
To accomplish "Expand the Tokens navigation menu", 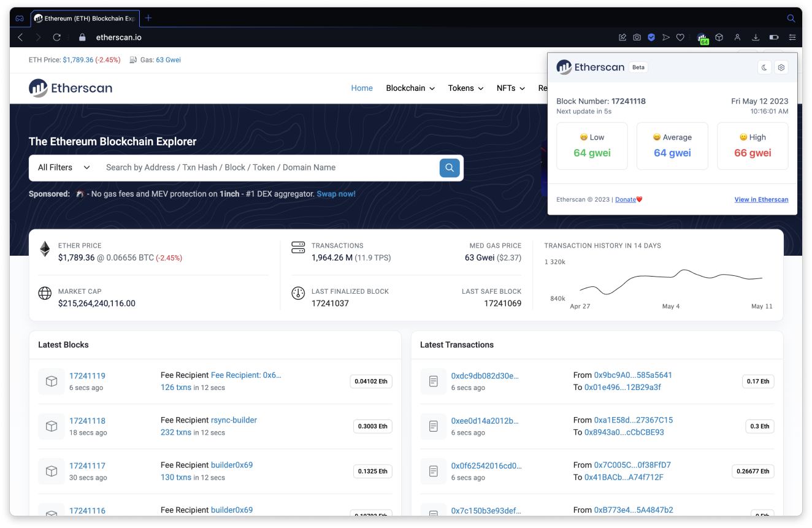I will point(465,88).
